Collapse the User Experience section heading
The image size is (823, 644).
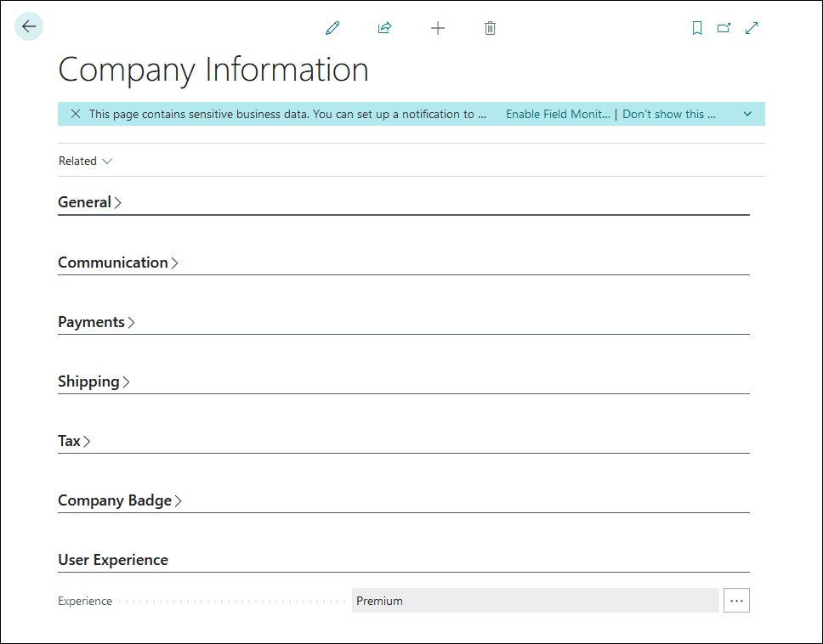(113, 560)
